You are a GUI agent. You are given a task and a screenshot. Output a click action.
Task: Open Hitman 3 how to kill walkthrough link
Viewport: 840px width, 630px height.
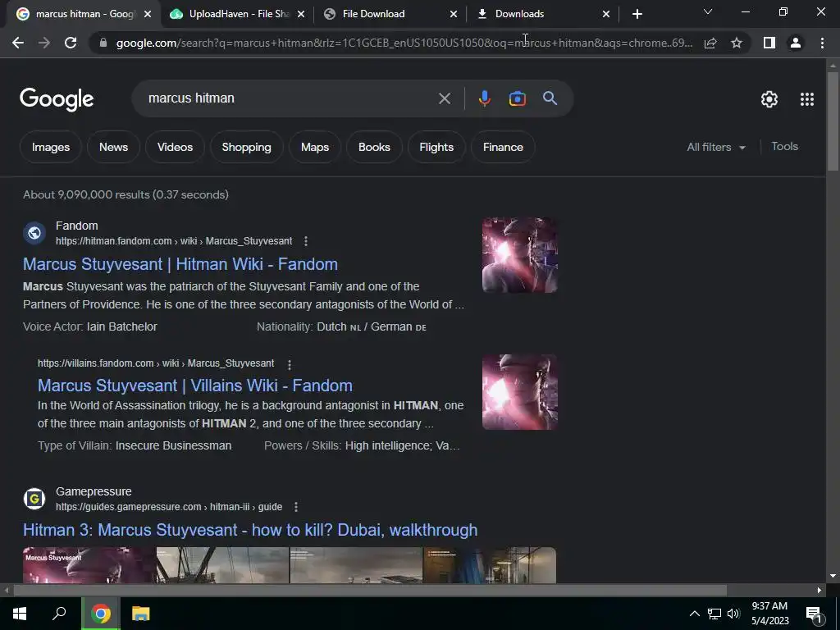pyautogui.click(x=250, y=530)
